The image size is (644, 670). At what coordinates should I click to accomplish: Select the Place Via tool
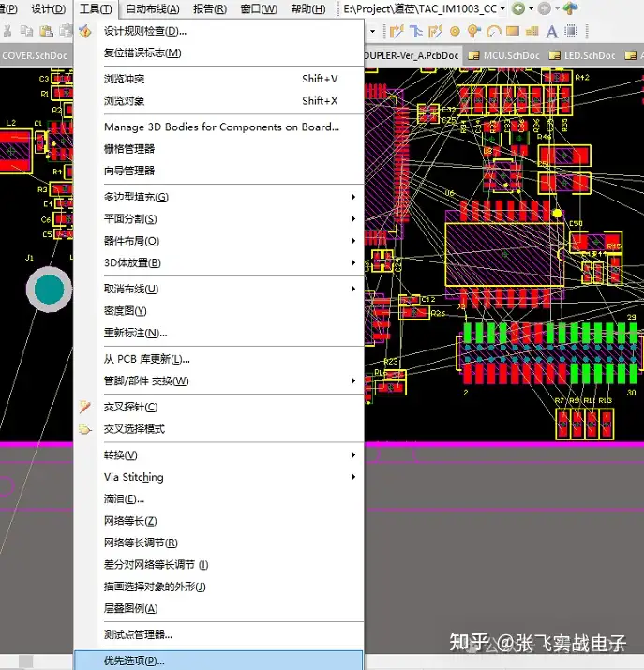click(x=474, y=31)
